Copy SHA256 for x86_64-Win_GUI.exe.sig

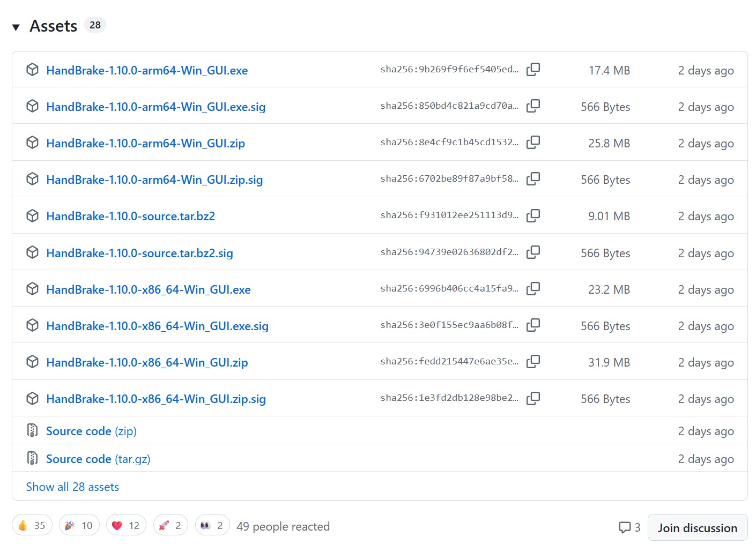533,325
